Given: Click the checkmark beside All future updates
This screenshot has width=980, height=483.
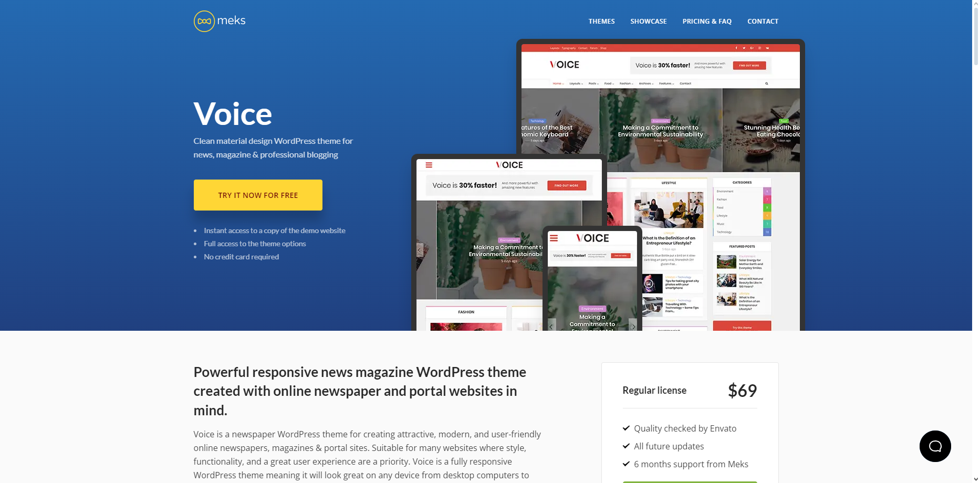Looking at the screenshot, I should tap(626, 446).
